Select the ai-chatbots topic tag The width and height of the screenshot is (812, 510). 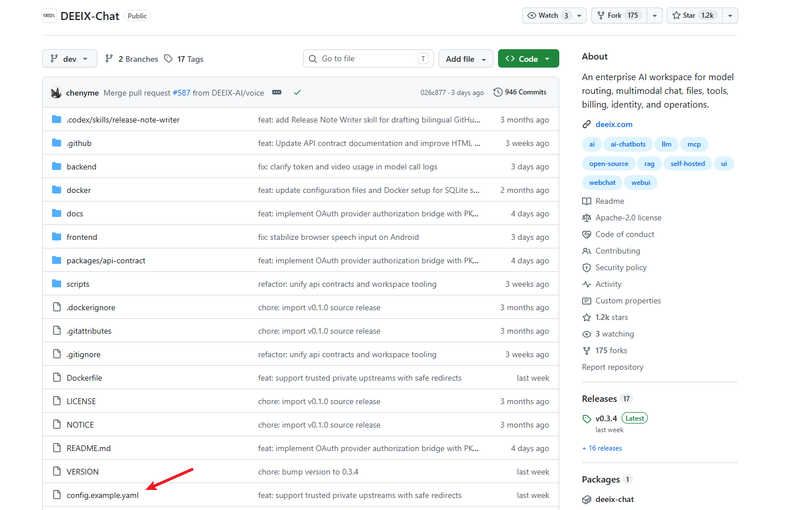[x=628, y=144]
